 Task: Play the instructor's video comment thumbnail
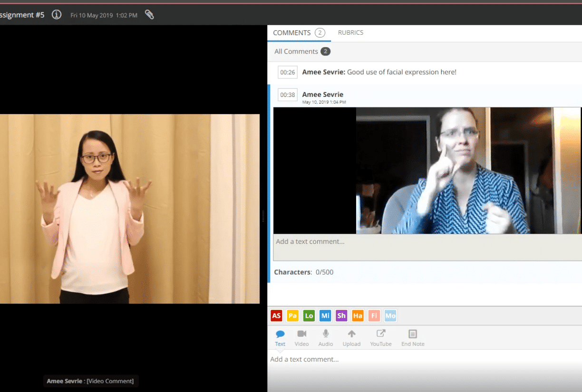427,171
